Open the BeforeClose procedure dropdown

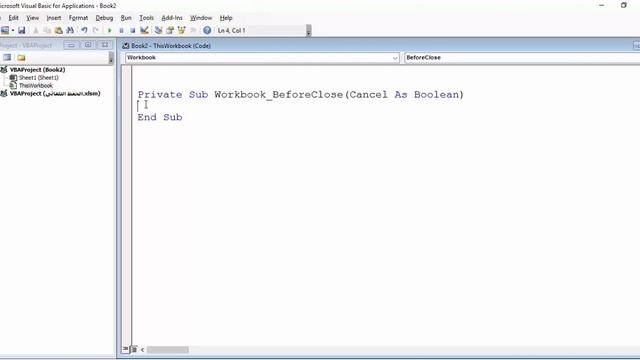coord(522,58)
